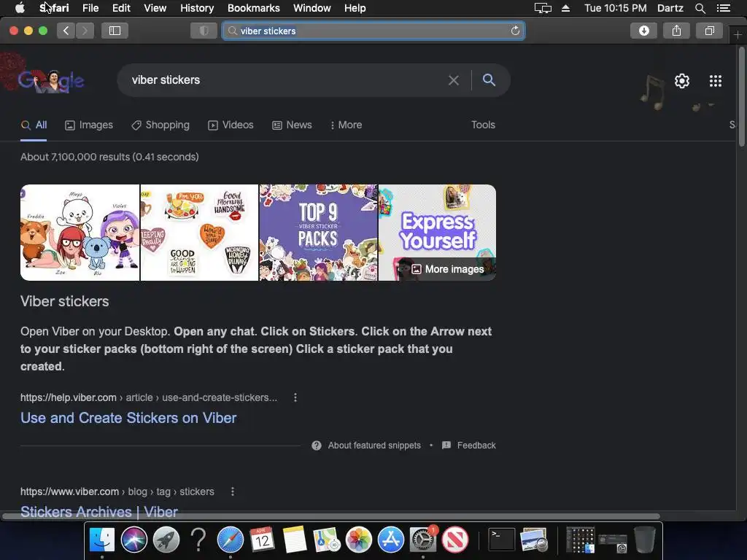This screenshot has height=560, width=747.
Task: Launch Siri from the dock
Action: click(134, 540)
